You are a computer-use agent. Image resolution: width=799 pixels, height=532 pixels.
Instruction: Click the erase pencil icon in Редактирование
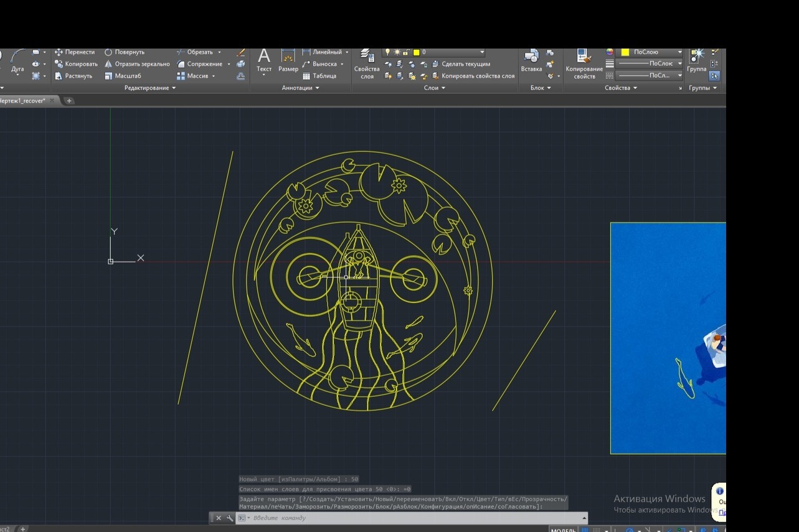(241, 52)
